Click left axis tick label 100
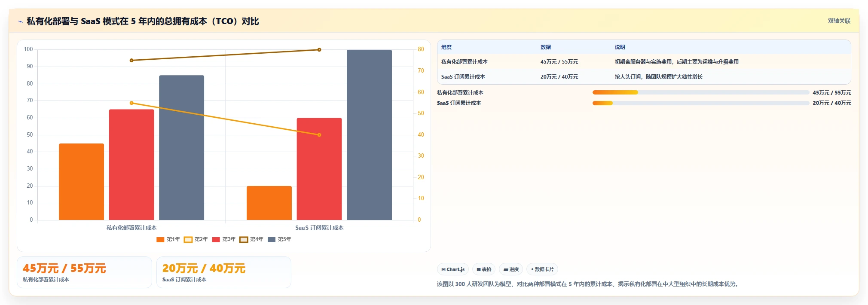Screen dimensions: 868x305 click(28, 49)
